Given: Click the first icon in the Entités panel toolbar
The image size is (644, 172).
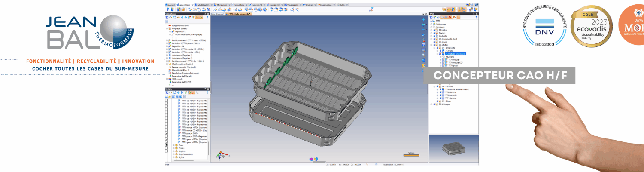Looking at the screenshot, I should pos(167,92).
